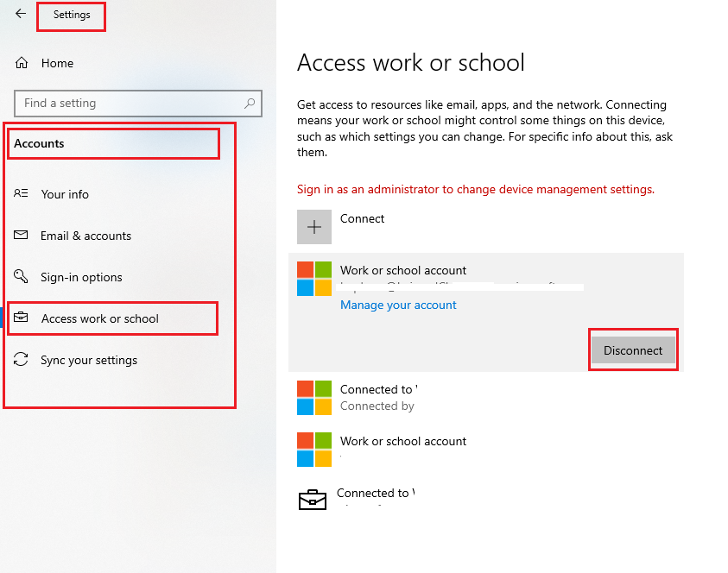Select the expanded Work or school account entry
728x573 pixels.
pyautogui.click(x=486, y=312)
